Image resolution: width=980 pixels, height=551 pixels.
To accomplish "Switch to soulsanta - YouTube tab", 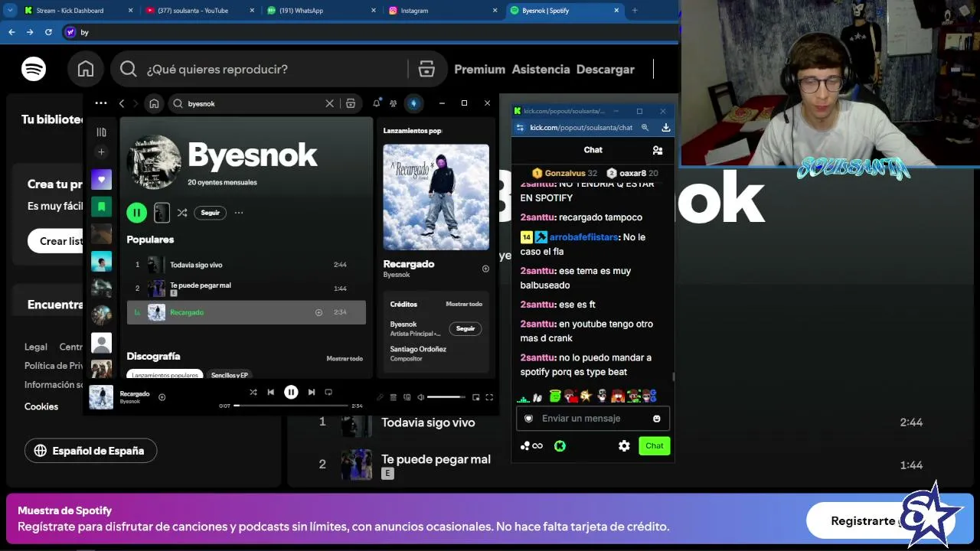I will [x=199, y=11].
